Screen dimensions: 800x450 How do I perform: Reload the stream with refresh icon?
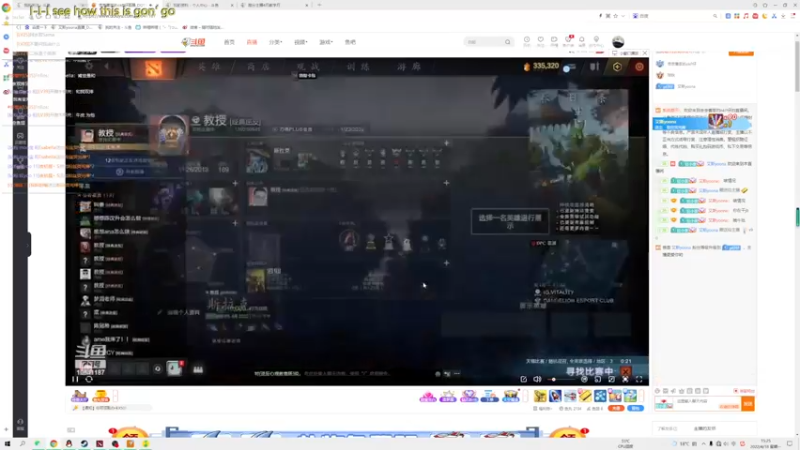[x=89, y=379]
